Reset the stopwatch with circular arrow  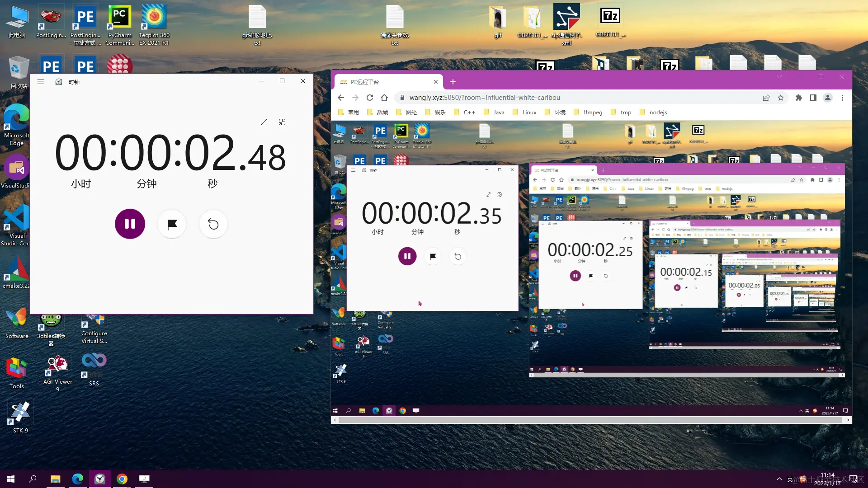(213, 224)
